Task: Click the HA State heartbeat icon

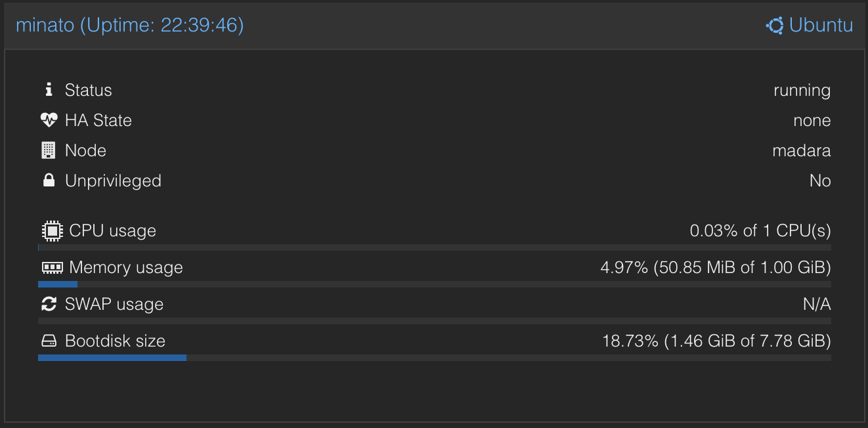Action: (x=49, y=120)
